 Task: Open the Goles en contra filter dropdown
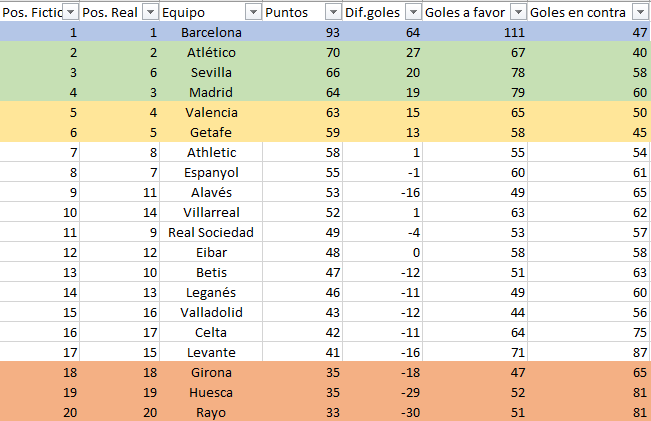tap(640, 12)
